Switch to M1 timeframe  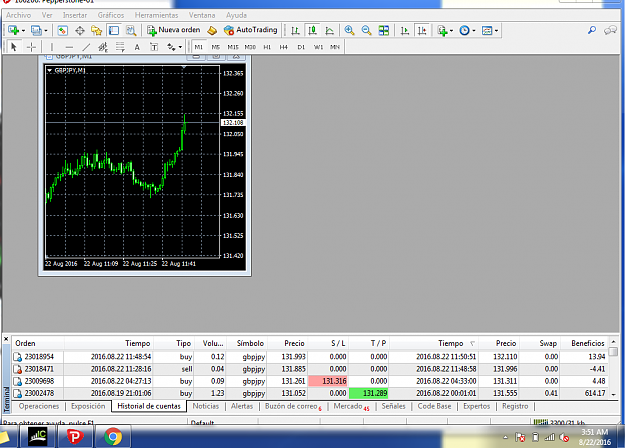[199, 47]
